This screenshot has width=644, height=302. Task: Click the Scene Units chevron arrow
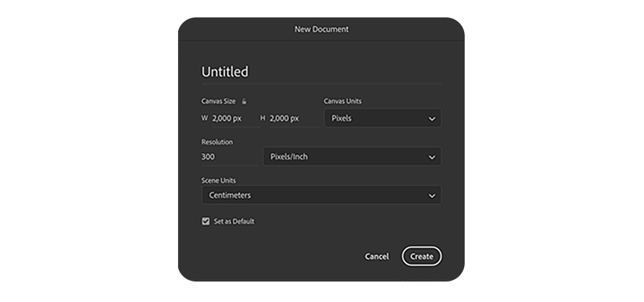[432, 196]
